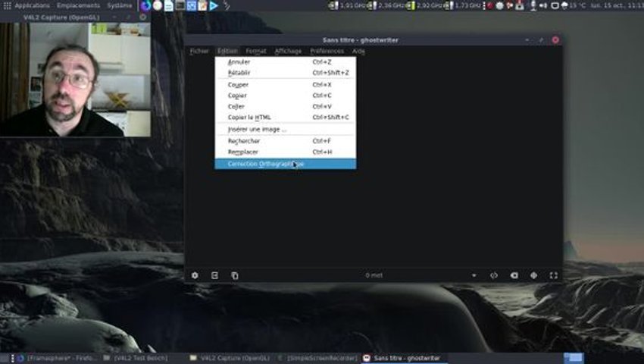Launch the white round launcher icon in top panel

(x=158, y=5)
